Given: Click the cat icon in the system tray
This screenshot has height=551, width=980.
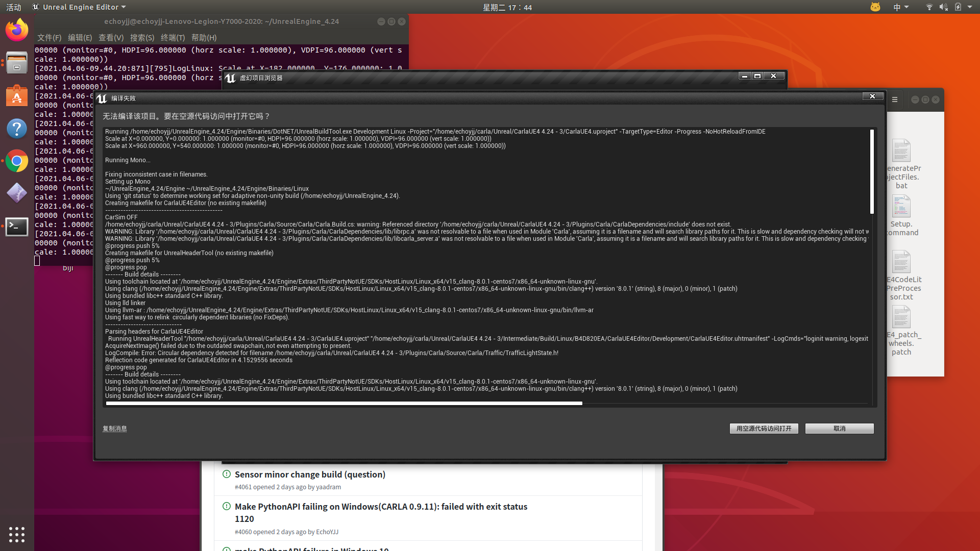Looking at the screenshot, I should click(875, 7).
